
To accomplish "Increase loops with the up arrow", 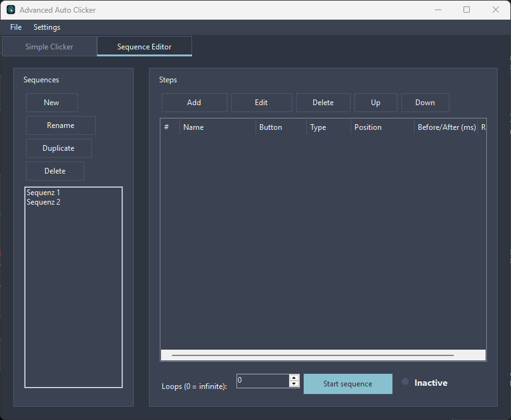I will (294, 378).
